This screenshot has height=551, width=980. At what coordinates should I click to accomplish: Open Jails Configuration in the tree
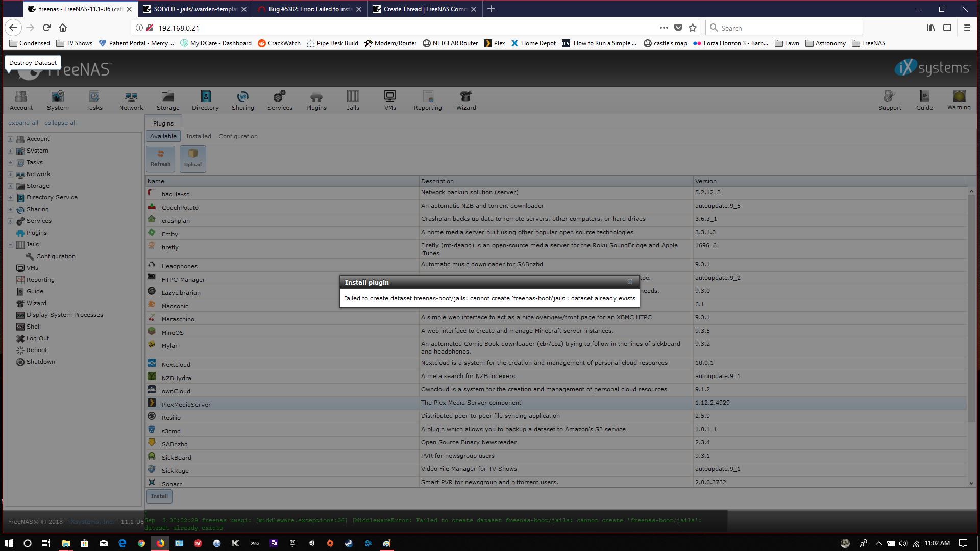tap(56, 256)
